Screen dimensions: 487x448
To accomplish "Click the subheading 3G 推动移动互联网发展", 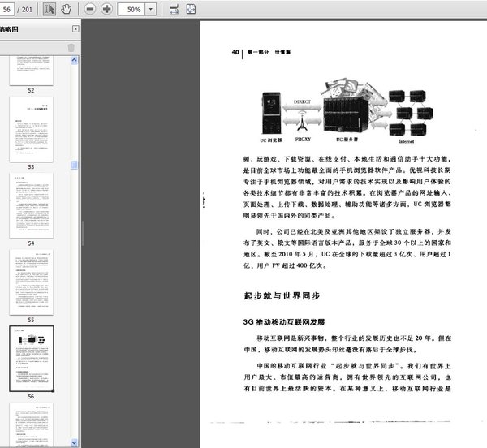I will point(284,322).
